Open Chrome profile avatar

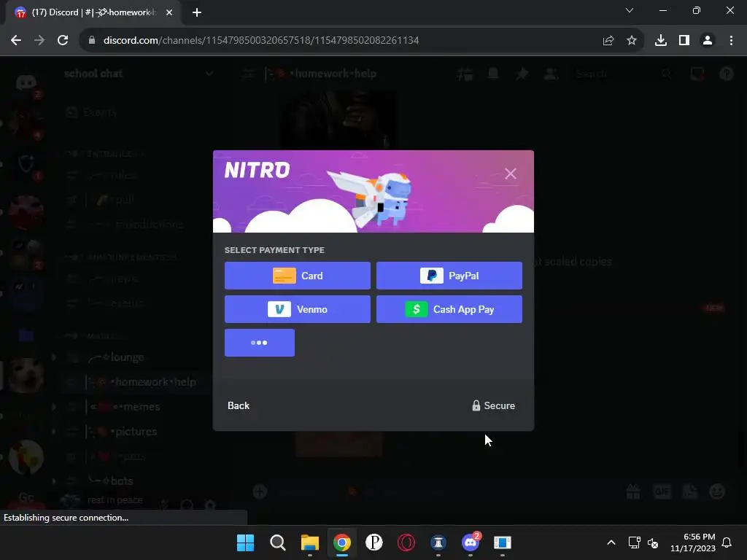point(708,41)
